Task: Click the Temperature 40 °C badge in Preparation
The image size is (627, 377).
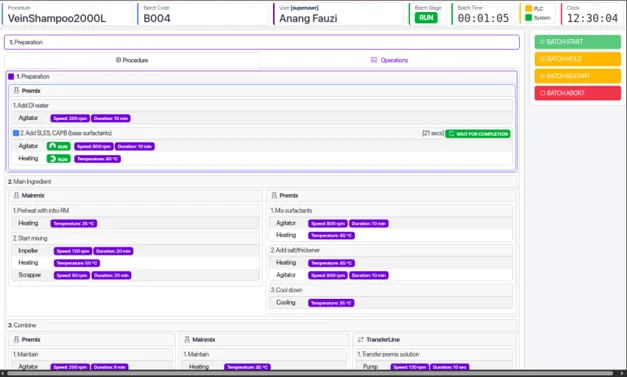Action: [98, 159]
